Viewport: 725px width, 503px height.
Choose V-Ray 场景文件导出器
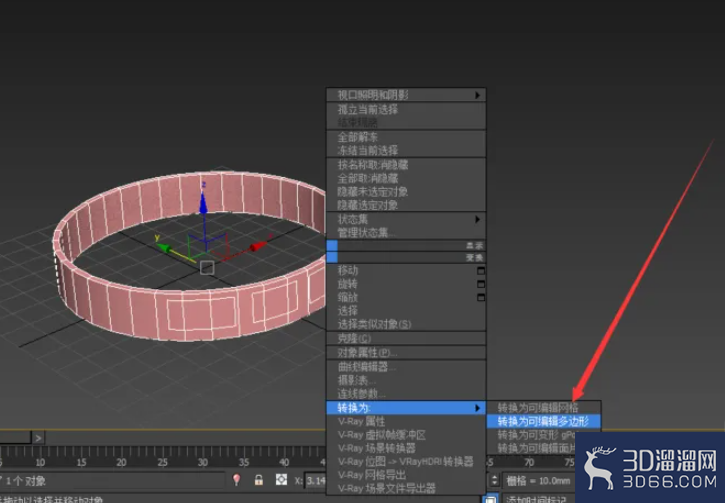coord(387,489)
